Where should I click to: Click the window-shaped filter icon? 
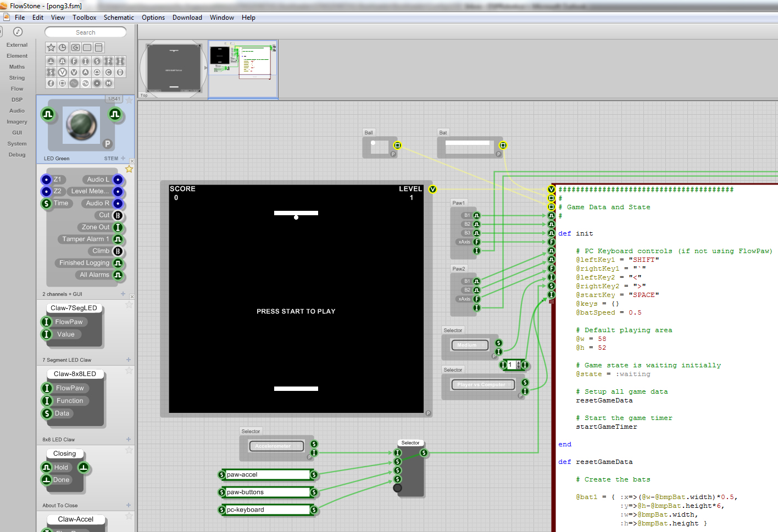[x=98, y=48]
